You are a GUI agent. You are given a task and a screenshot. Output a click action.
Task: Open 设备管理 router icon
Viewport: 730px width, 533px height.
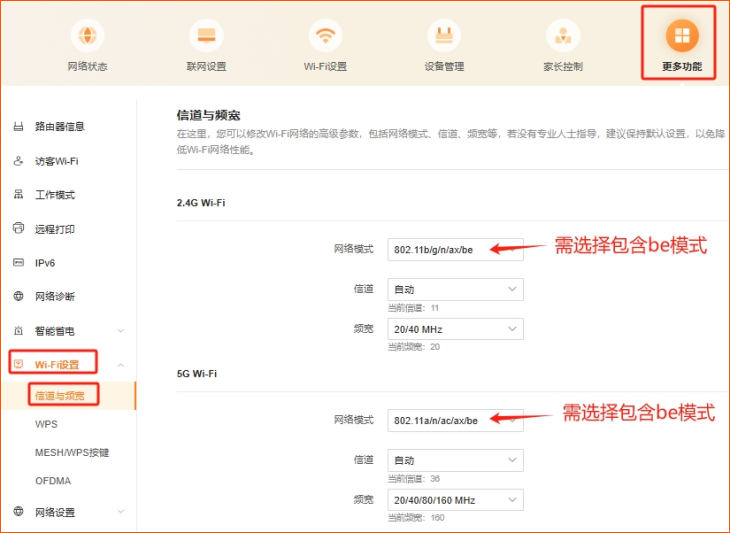tap(444, 36)
